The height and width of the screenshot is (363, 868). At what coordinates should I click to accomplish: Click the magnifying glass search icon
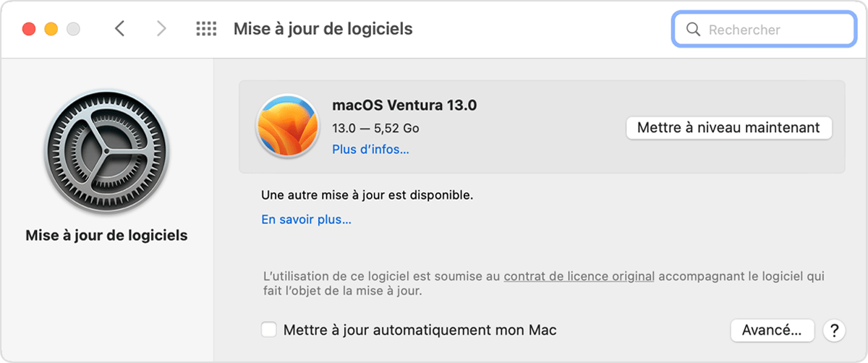[x=693, y=30]
